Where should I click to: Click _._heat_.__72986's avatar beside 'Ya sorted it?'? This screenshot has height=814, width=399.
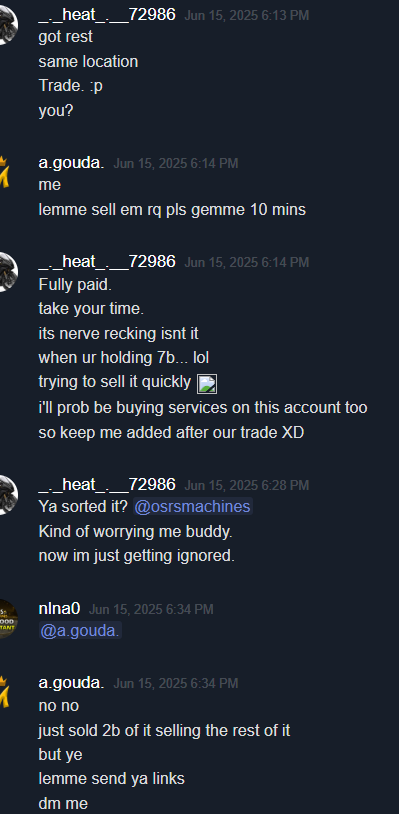(8, 495)
